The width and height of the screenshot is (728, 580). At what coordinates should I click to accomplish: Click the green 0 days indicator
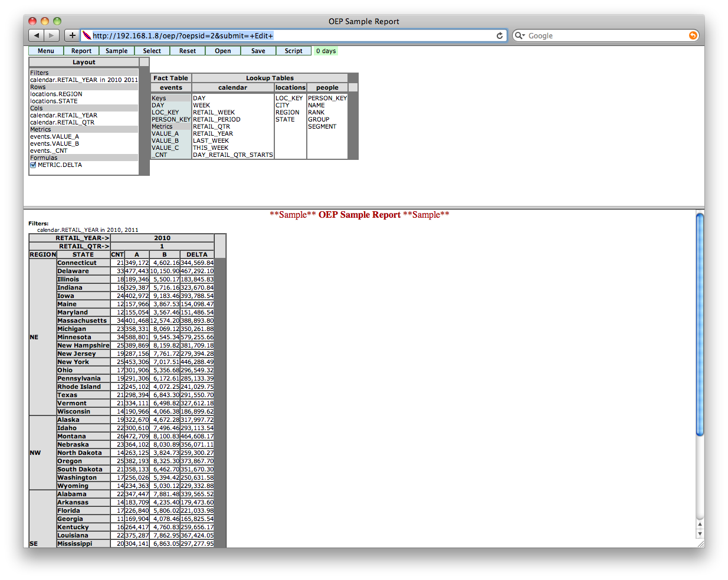point(325,51)
